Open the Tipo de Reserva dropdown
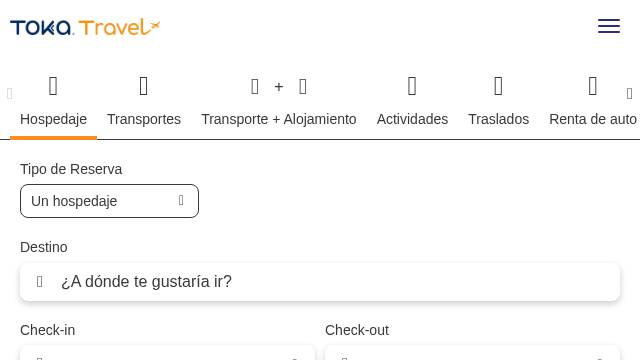640x360 pixels. (109, 201)
